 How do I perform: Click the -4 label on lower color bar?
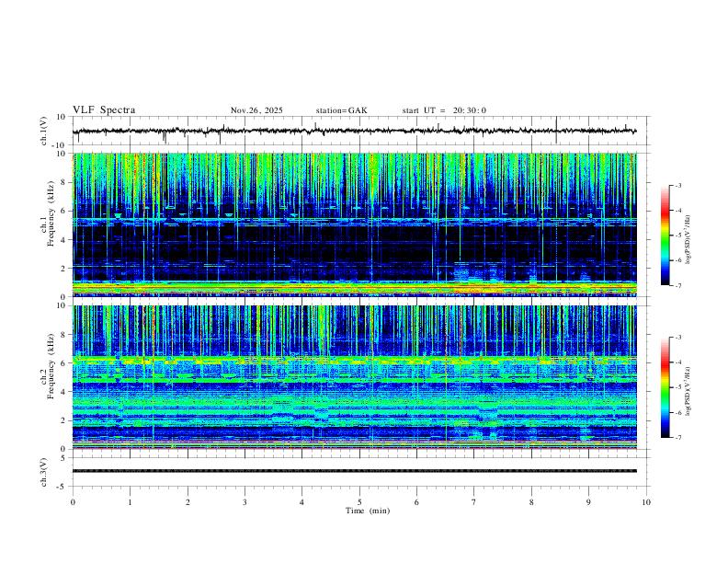pos(678,362)
